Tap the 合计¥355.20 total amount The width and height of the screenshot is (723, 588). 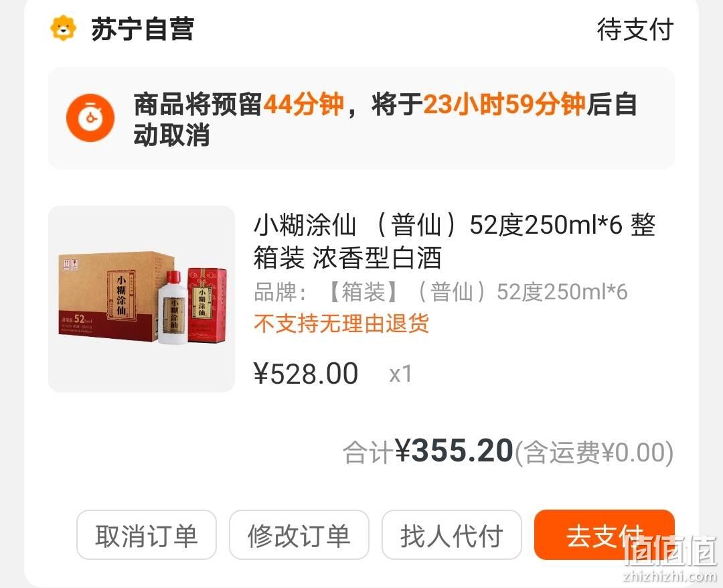[x=428, y=451]
